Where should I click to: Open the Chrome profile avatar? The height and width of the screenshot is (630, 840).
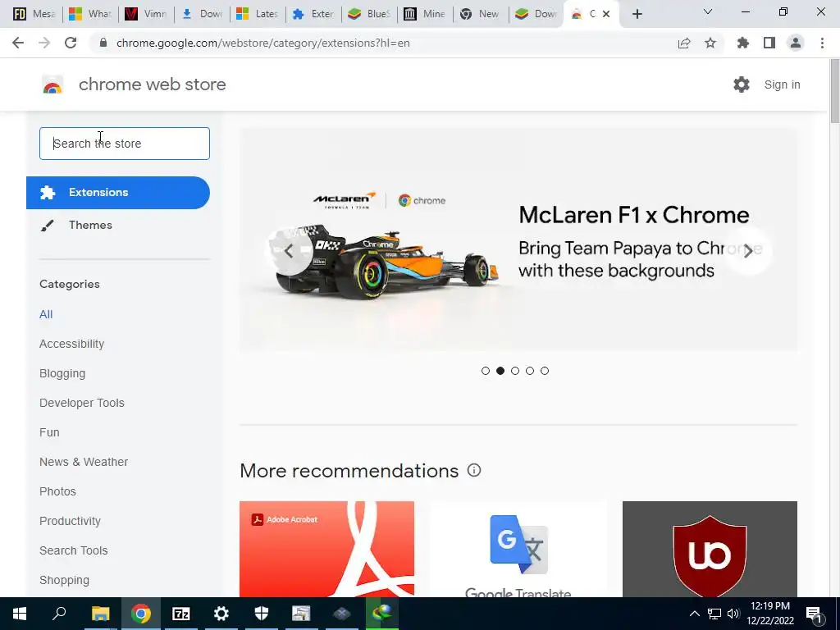796,43
